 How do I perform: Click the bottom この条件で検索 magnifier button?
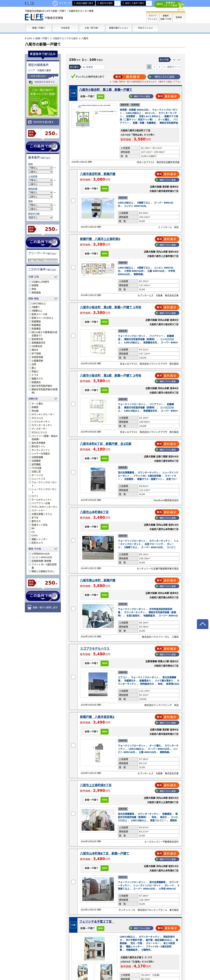click(43, 596)
